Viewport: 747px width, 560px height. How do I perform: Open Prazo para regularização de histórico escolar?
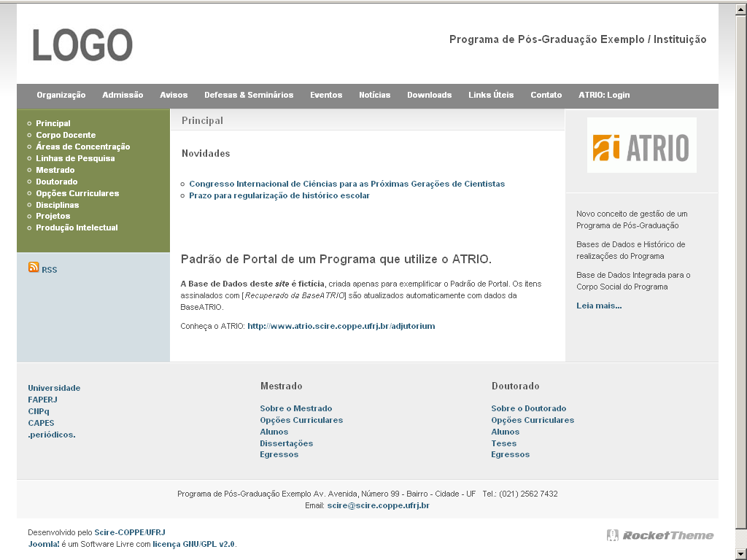click(x=279, y=195)
